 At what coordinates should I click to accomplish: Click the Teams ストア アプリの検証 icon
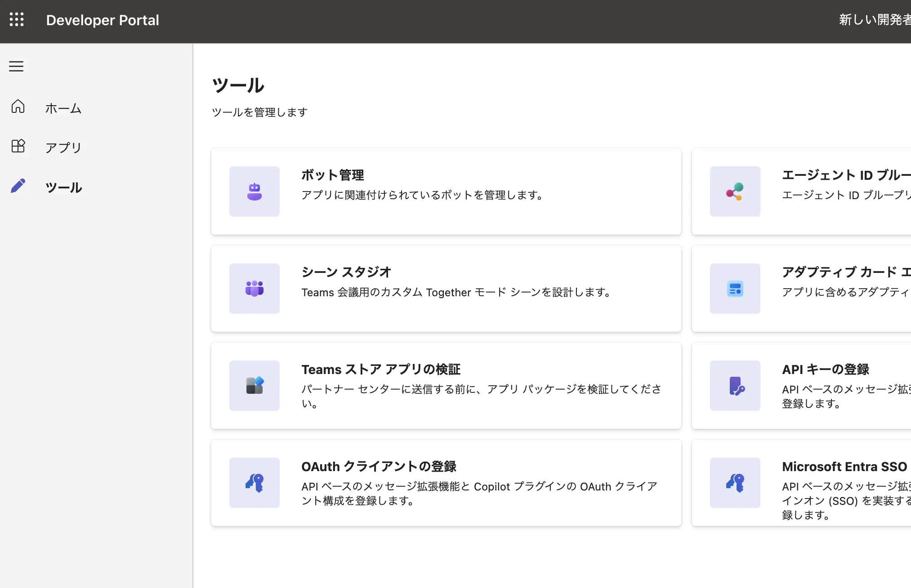coord(255,386)
